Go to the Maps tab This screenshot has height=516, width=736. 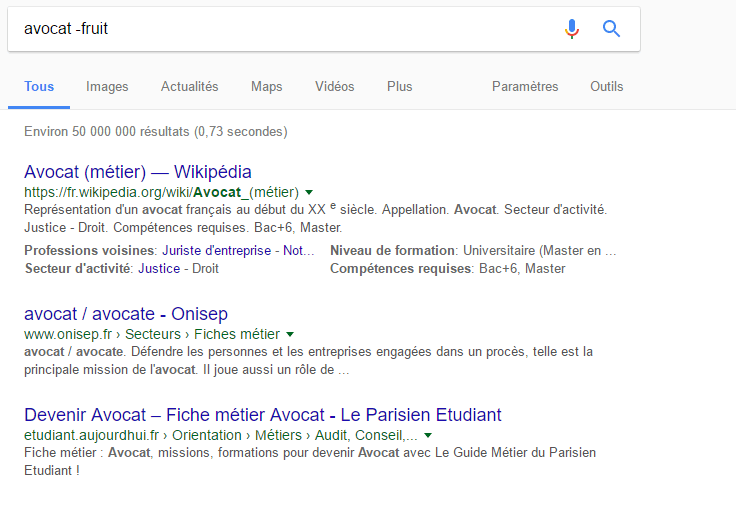point(267,86)
